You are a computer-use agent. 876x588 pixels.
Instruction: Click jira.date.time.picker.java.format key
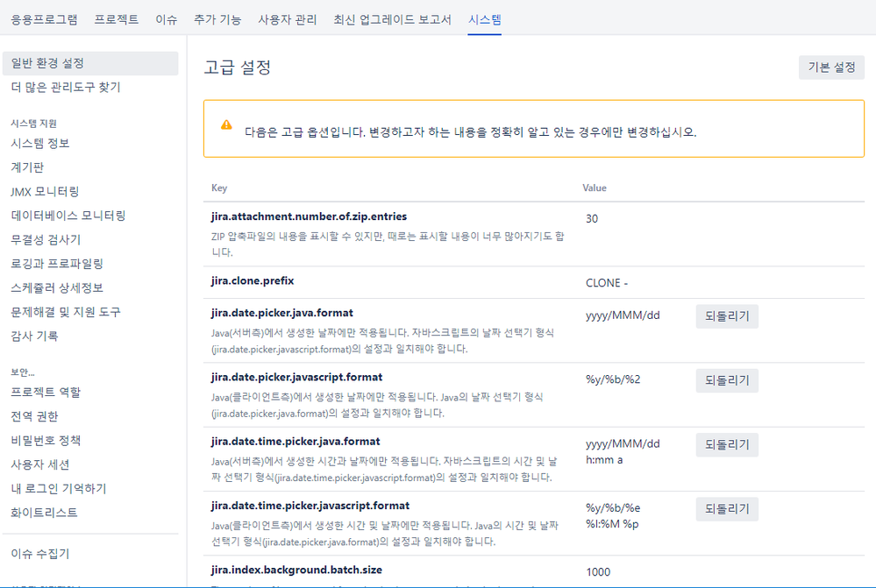(x=296, y=441)
